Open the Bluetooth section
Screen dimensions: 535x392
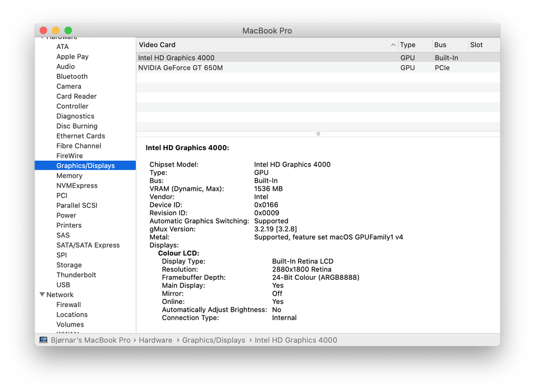tap(72, 76)
